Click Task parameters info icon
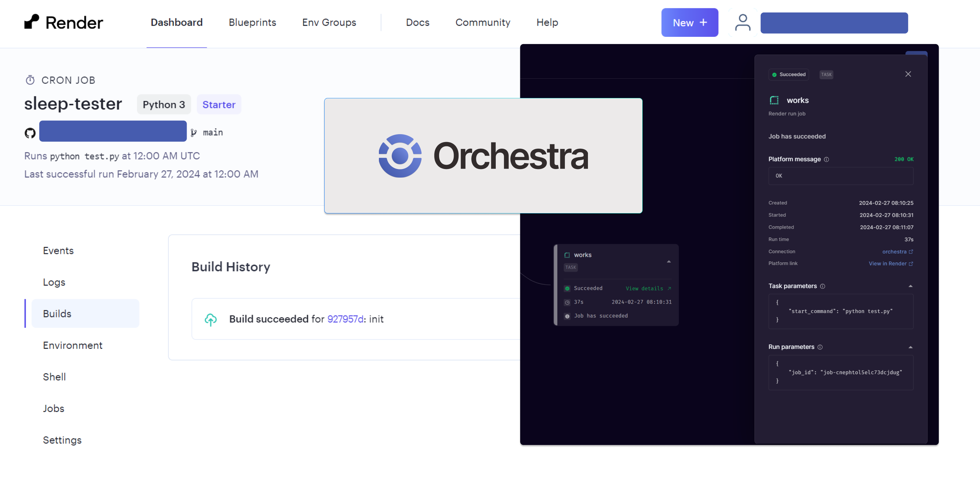980x490 pixels. [823, 286]
